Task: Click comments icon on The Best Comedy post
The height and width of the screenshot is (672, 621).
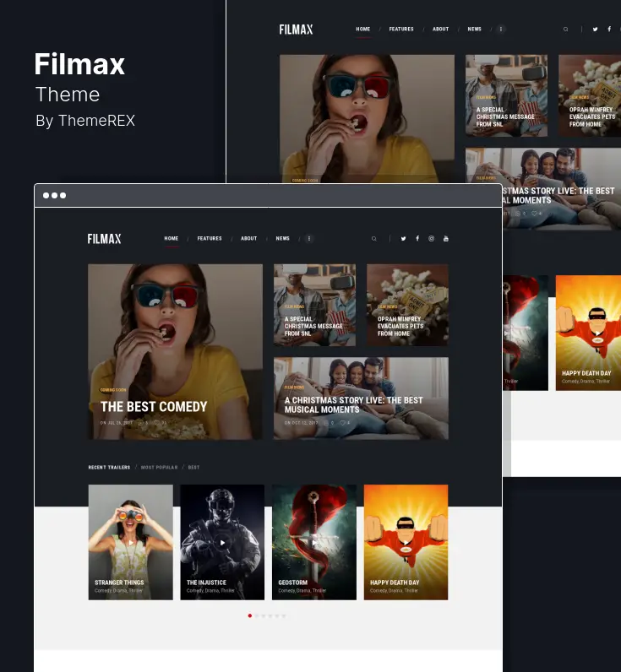Action: (140, 423)
